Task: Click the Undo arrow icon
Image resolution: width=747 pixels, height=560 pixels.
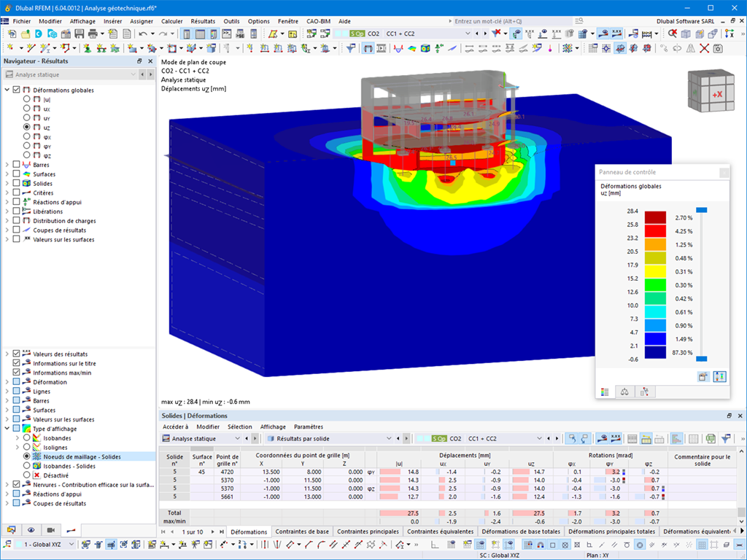Action: (143, 34)
